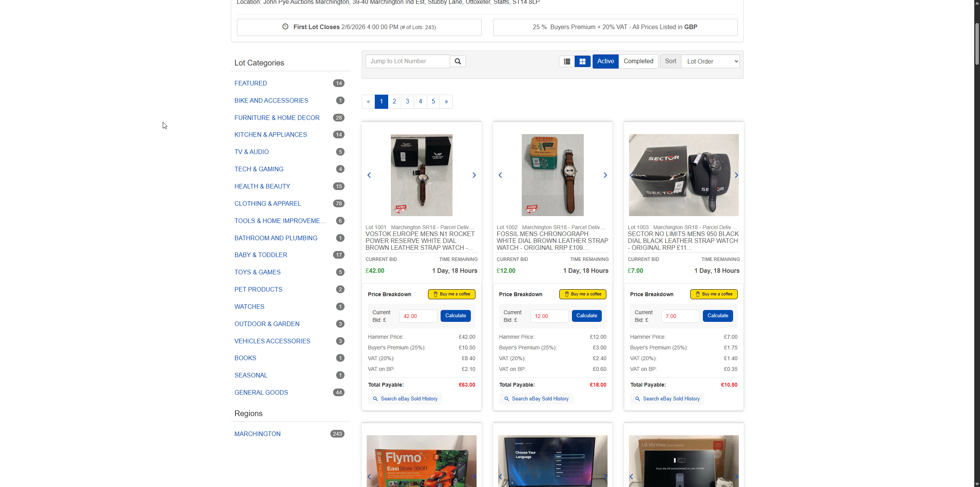The width and height of the screenshot is (980, 487).
Task: Select the MARCHINGTON region
Action: click(x=257, y=433)
